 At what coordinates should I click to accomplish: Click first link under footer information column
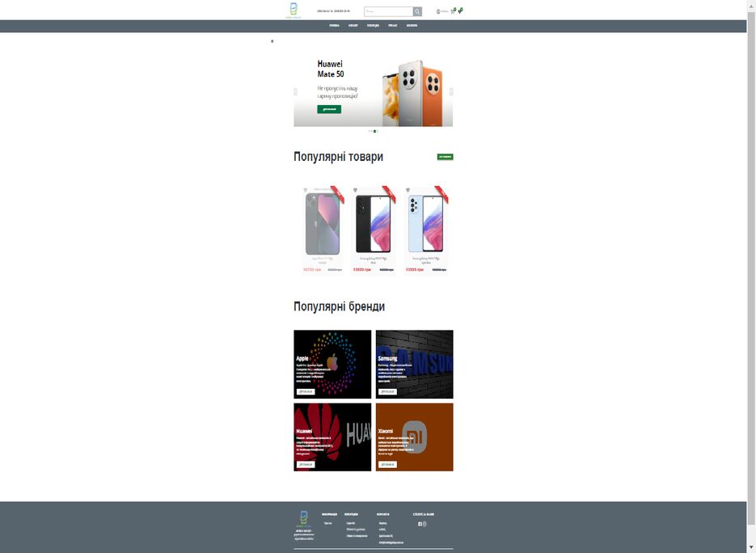tap(327, 523)
